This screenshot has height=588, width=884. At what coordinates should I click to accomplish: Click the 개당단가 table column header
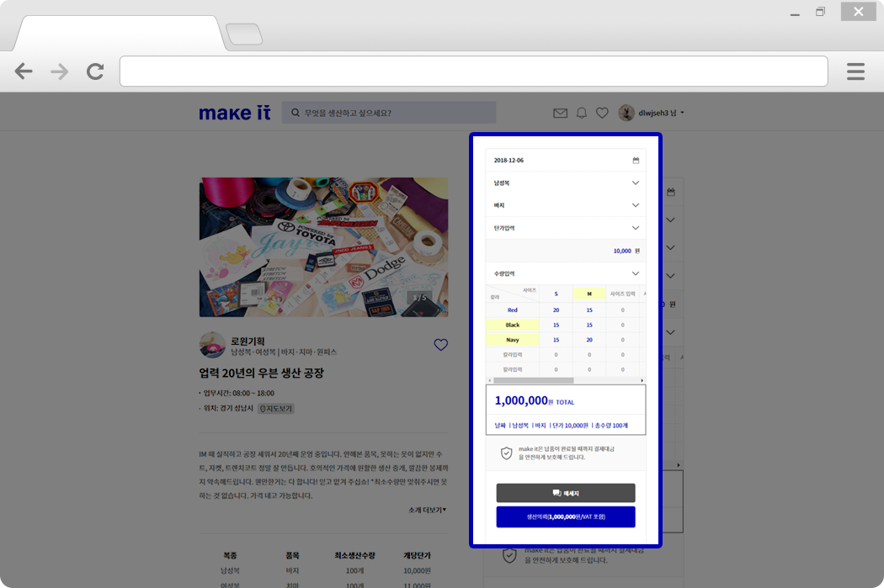pos(418,555)
